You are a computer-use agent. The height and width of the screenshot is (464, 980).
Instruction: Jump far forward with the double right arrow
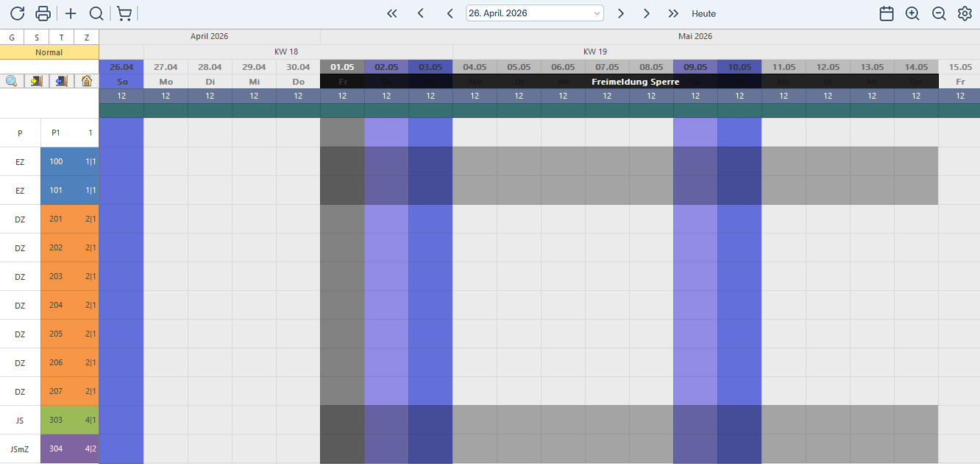tap(673, 13)
